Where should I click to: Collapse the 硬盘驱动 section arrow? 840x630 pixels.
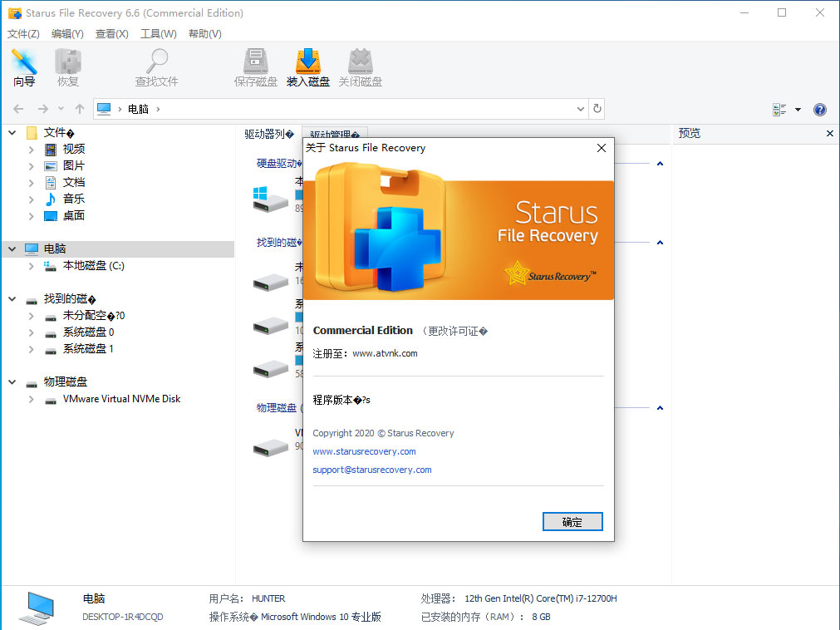click(660, 164)
